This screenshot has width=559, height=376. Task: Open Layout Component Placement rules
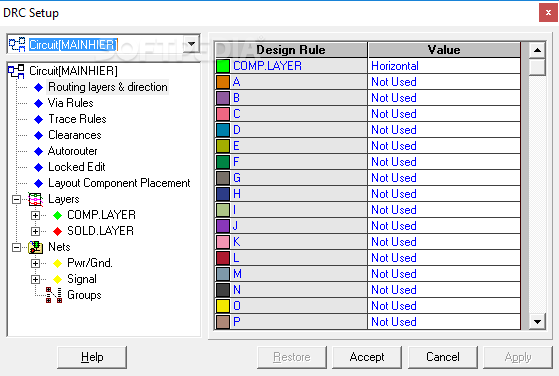[x=119, y=183]
